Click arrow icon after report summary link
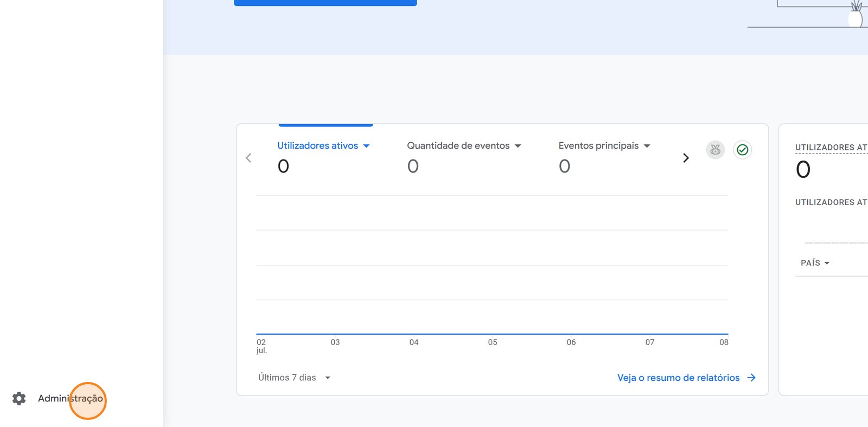Image resolution: width=868 pixels, height=427 pixels. [751, 378]
